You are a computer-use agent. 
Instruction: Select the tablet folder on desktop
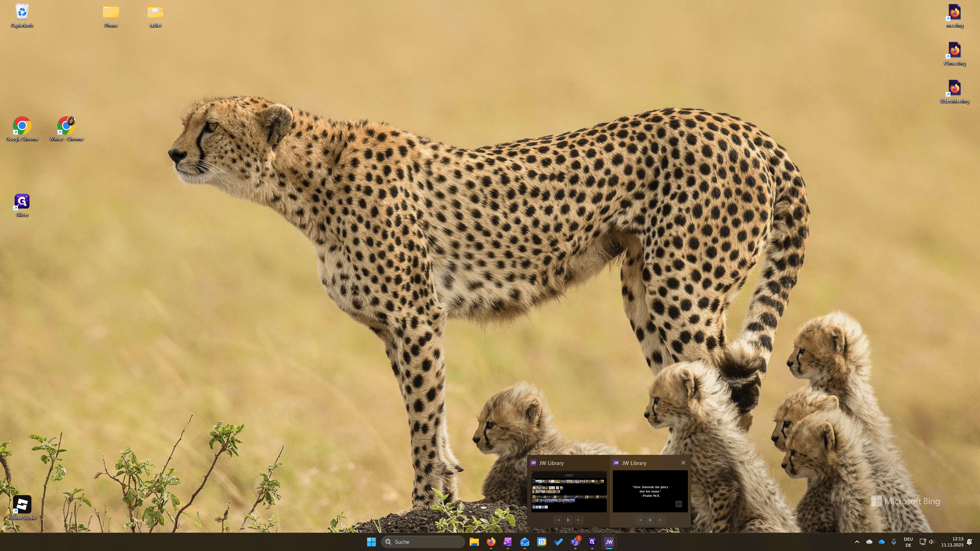coord(155,16)
